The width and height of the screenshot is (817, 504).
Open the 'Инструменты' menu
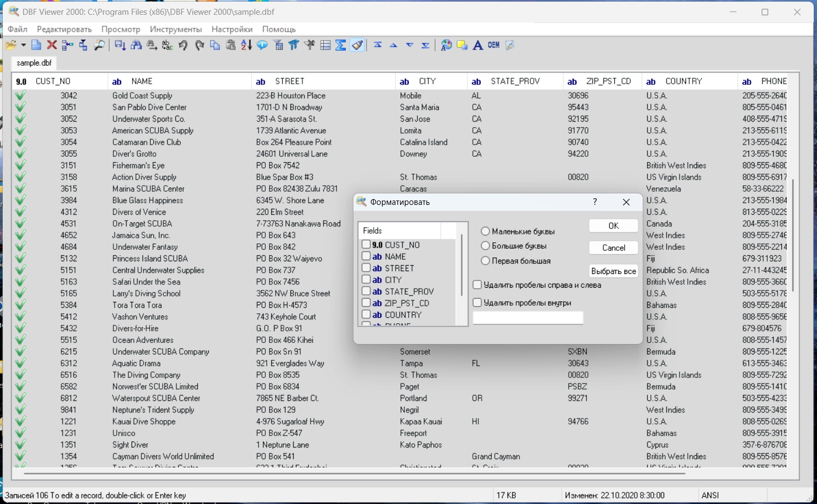(175, 29)
